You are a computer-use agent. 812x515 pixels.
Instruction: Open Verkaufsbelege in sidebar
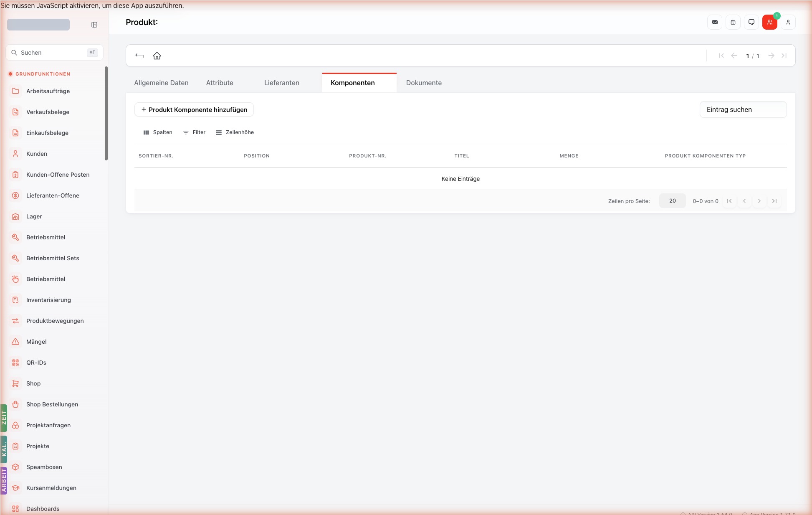click(48, 112)
